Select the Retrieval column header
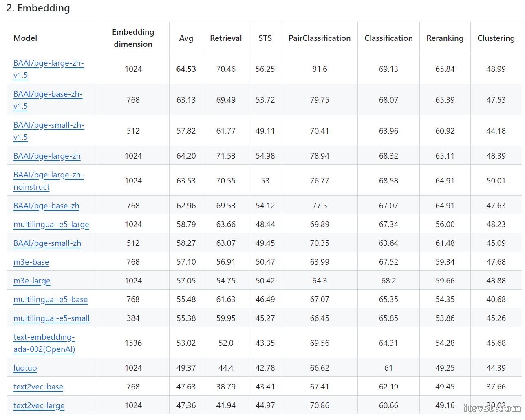525x420 pixels. point(226,38)
